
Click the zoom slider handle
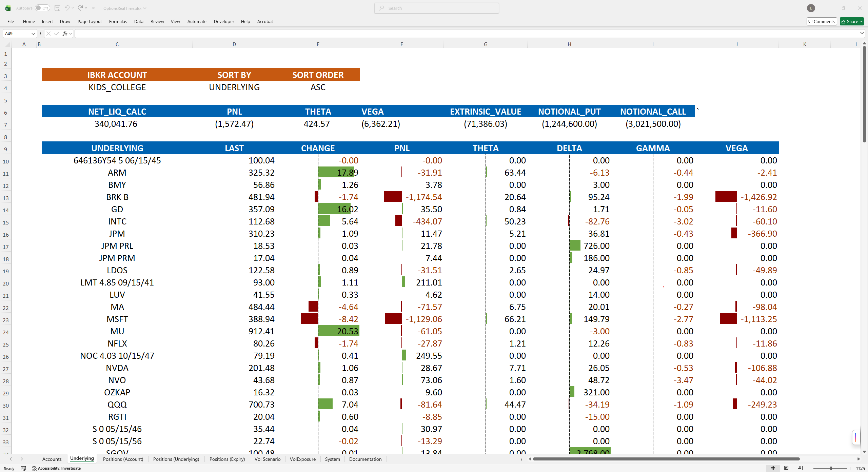click(x=831, y=468)
